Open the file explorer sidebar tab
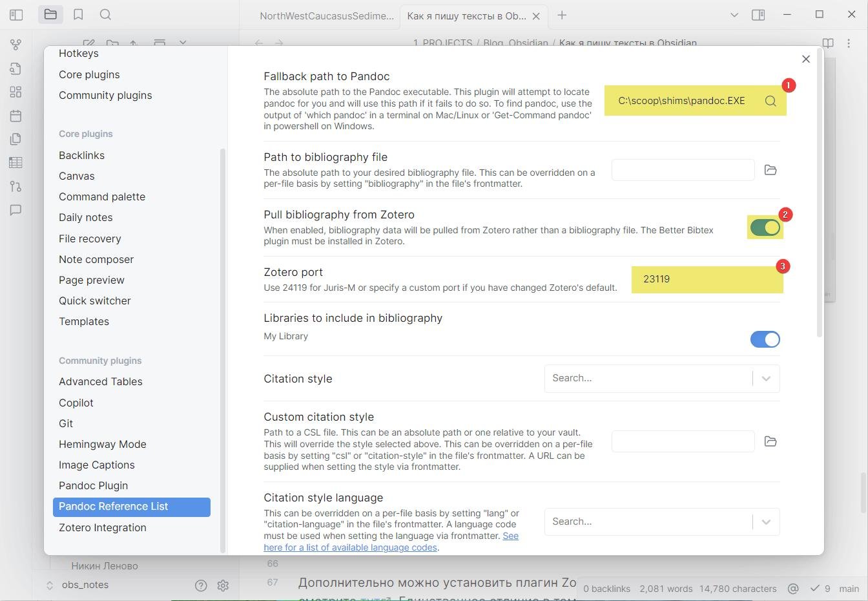 coord(50,15)
